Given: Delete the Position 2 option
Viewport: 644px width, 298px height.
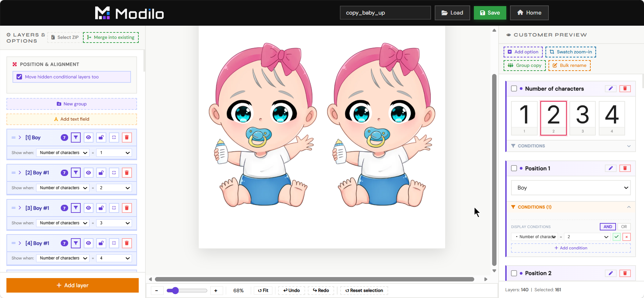Looking at the screenshot, I should (x=625, y=273).
